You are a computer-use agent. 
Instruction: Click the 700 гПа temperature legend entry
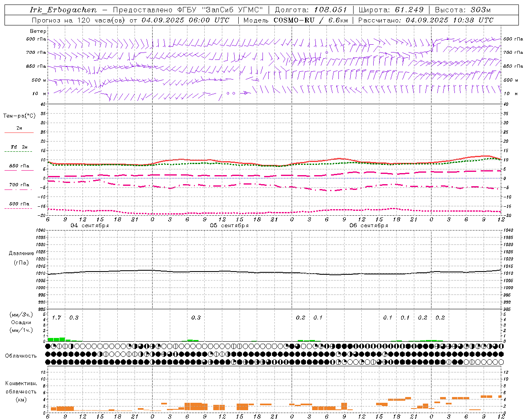(x=19, y=185)
